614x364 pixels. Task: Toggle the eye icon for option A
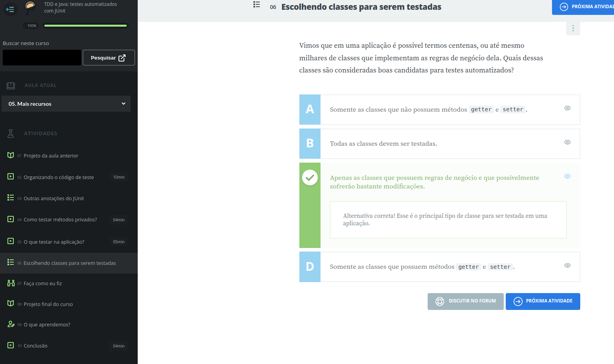567,108
